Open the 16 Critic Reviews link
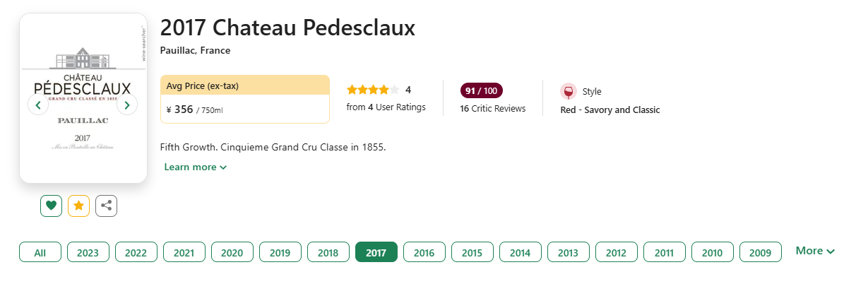This screenshot has width=868, height=284. click(x=493, y=109)
